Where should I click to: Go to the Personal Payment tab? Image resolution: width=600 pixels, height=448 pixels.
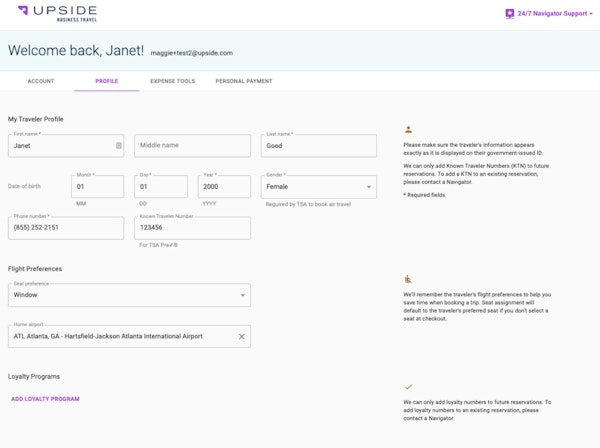[244, 81]
